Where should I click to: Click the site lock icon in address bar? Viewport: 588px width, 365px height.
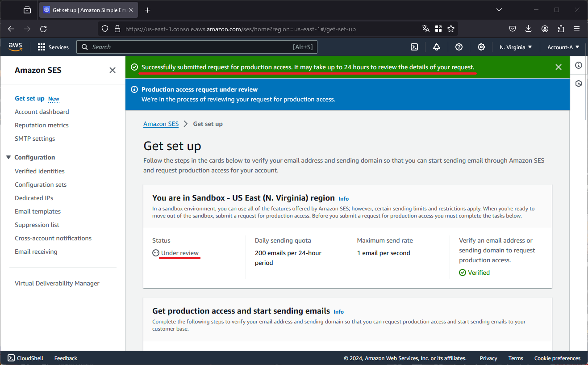pyautogui.click(x=117, y=29)
